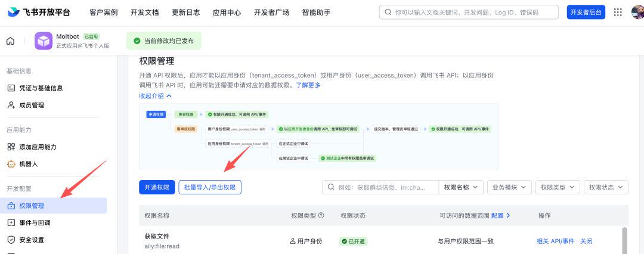Click the 成员管理 sidebar icon
Image resolution: width=644 pixels, height=254 pixels.
pos(11,105)
